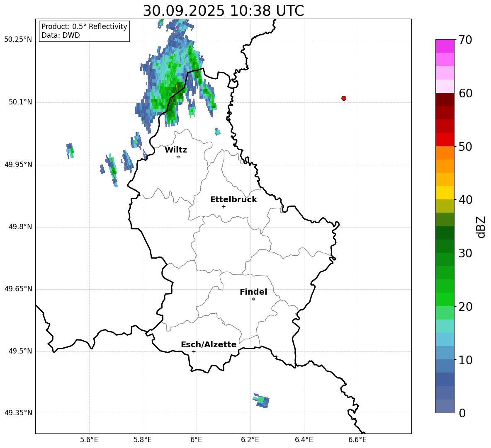
Task: Click the latitude label 49.65°N
Action: click(18, 289)
